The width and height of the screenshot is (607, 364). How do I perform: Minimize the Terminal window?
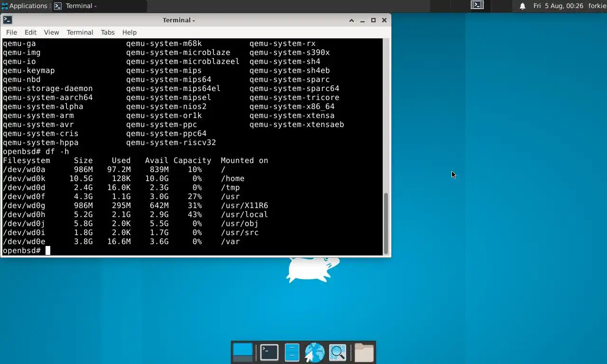tap(362, 20)
